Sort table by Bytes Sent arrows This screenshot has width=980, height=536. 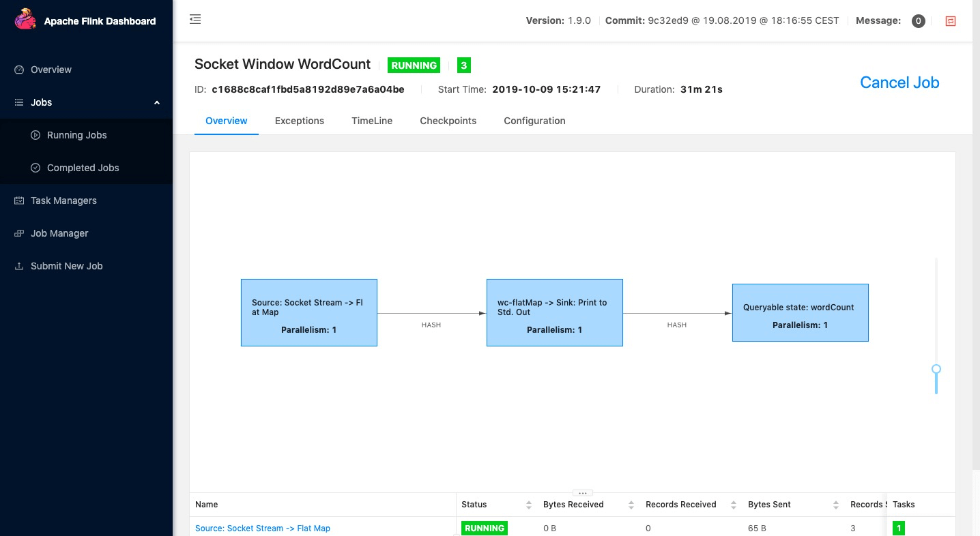point(835,505)
